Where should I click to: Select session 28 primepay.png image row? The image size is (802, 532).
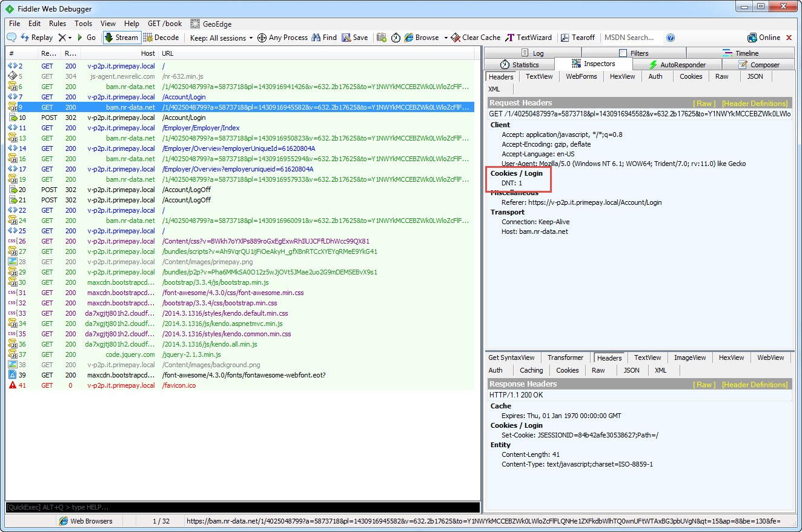(x=240, y=262)
